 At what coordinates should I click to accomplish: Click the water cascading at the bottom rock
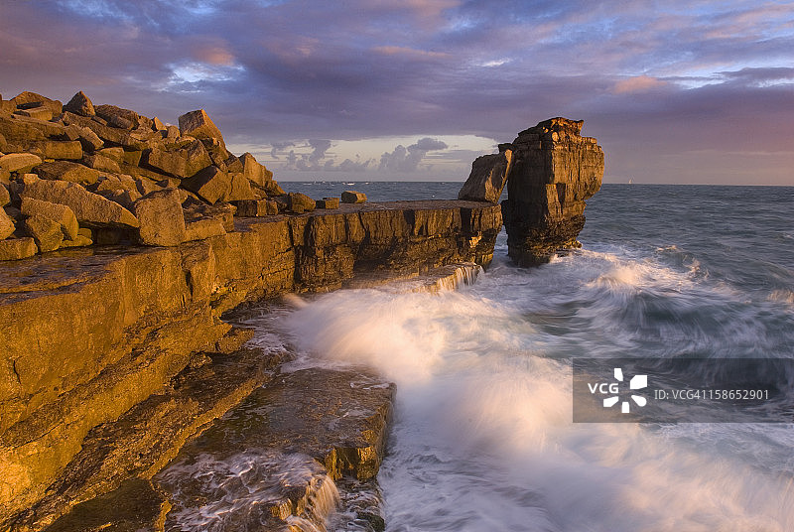point(318,498)
